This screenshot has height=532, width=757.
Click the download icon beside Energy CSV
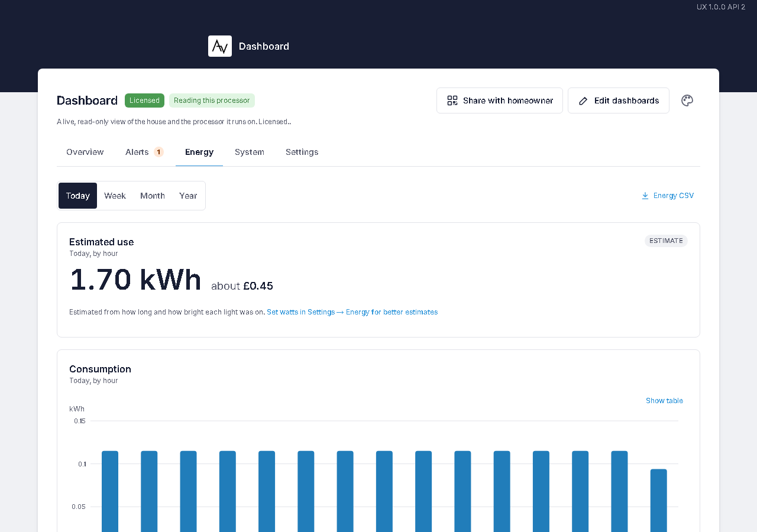[x=645, y=196]
